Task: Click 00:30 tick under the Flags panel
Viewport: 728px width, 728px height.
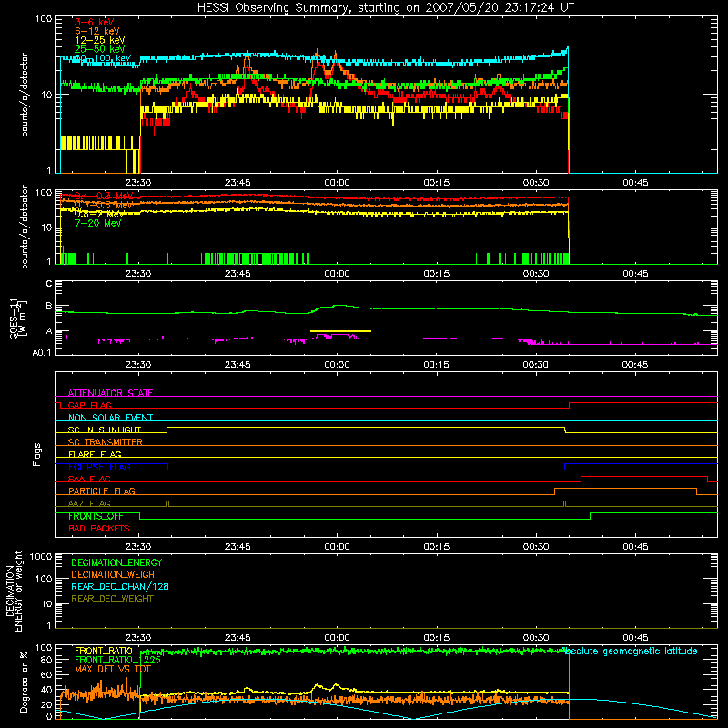Action: [536, 547]
